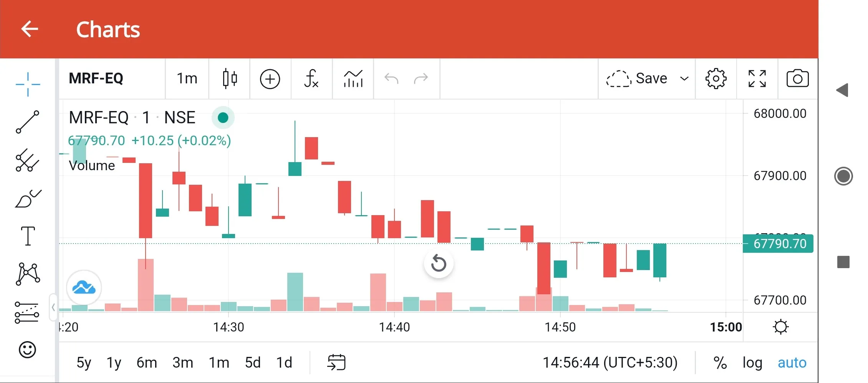Open the 1m interval dropdown
868x383 pixels.
tap(187, 79)
